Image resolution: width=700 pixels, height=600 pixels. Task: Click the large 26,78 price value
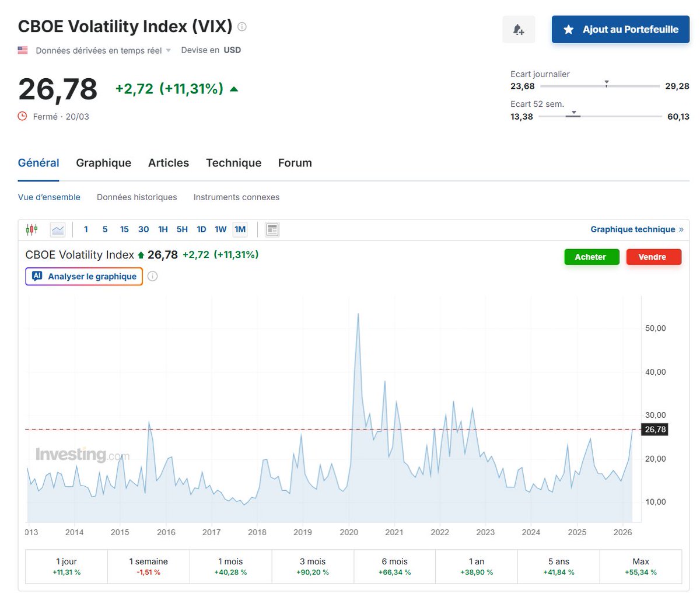point(58,89)
